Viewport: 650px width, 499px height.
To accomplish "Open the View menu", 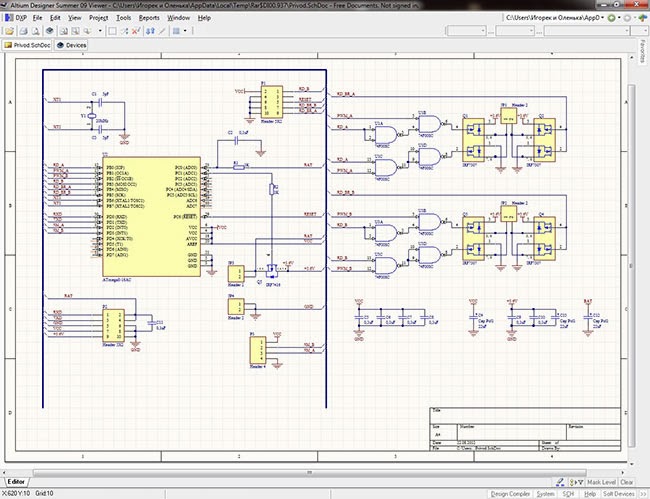I will point(75,18).
